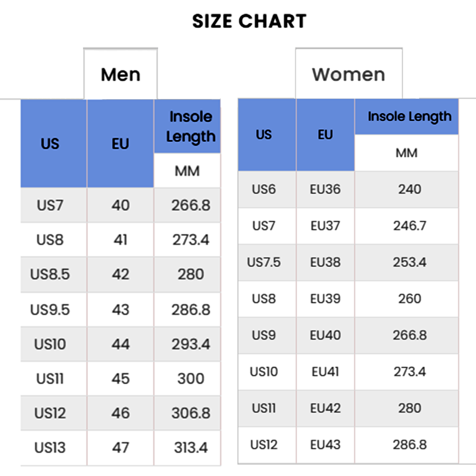The height and width of the screenshot is (476, 476).
Task: Select the EU36 cell
Action: pos(325,189)
